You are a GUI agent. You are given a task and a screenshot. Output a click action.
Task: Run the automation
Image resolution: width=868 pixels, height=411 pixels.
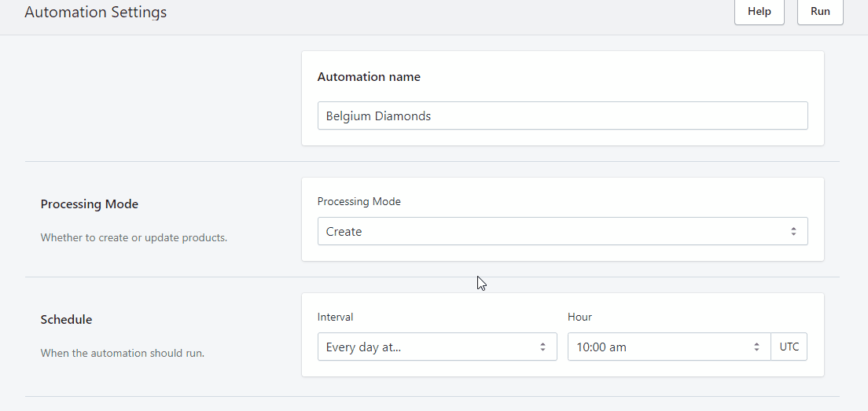[x=820, y=12]
